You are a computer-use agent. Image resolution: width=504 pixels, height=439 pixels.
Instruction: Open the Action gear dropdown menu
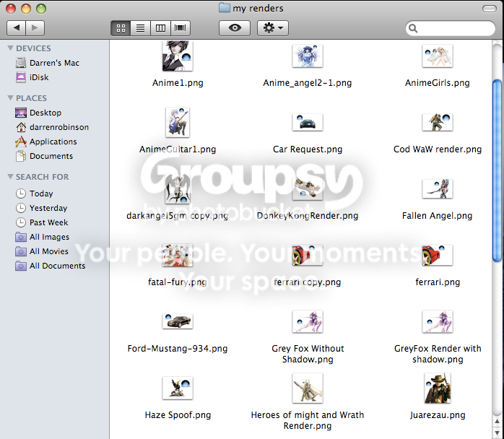pyautogui.click(x=272, y=28)
